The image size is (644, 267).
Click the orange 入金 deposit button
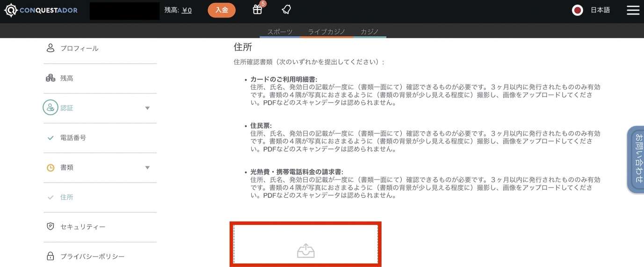(x=222, y=10)
